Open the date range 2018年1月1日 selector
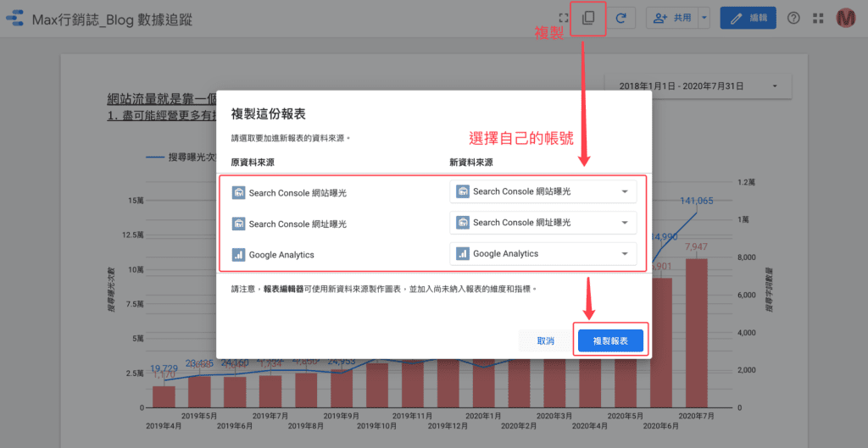 point(698,86)
